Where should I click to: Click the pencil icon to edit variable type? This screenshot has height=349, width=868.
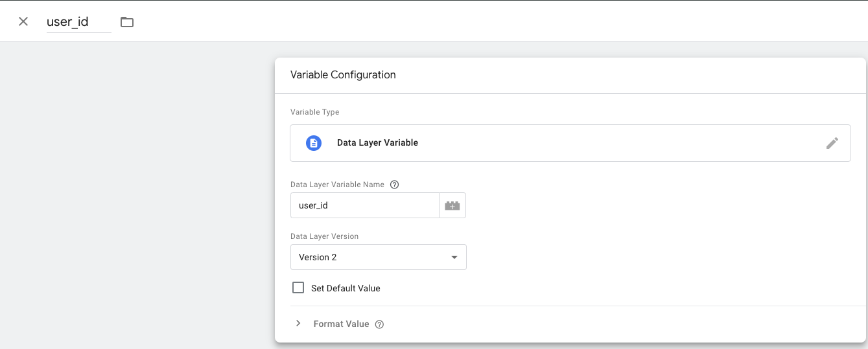832,143
